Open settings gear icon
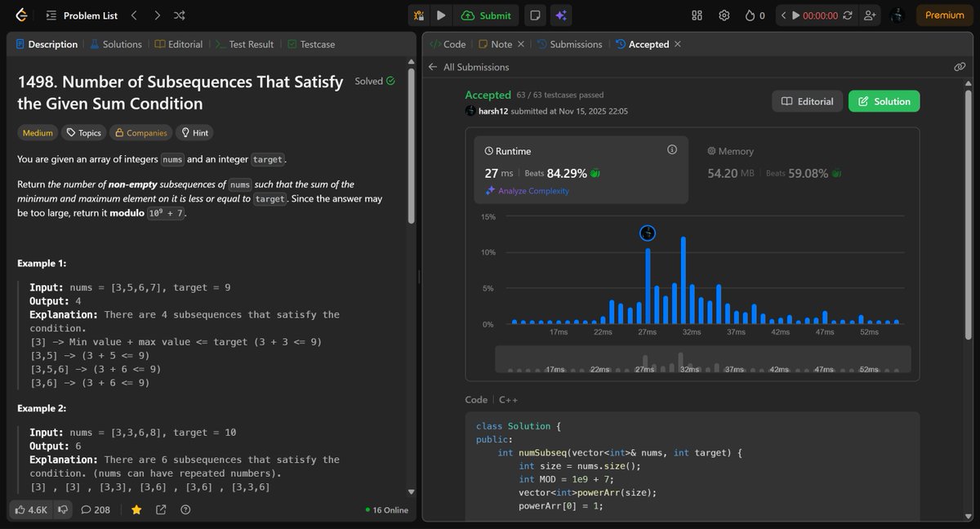The height and width of the screenshot is (529, 980). pyautogui.click(x=724, y=15)
